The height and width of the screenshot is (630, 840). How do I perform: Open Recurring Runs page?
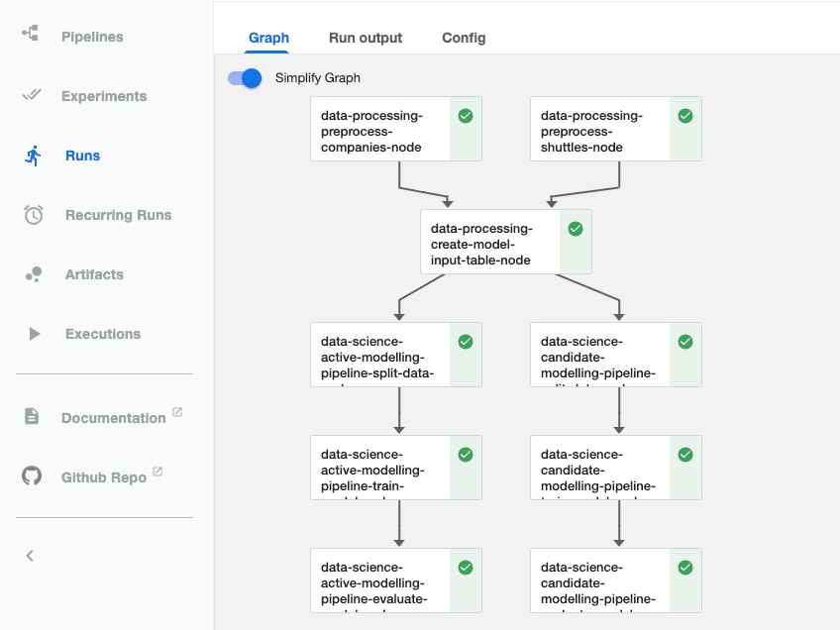[x=119, y=215]
